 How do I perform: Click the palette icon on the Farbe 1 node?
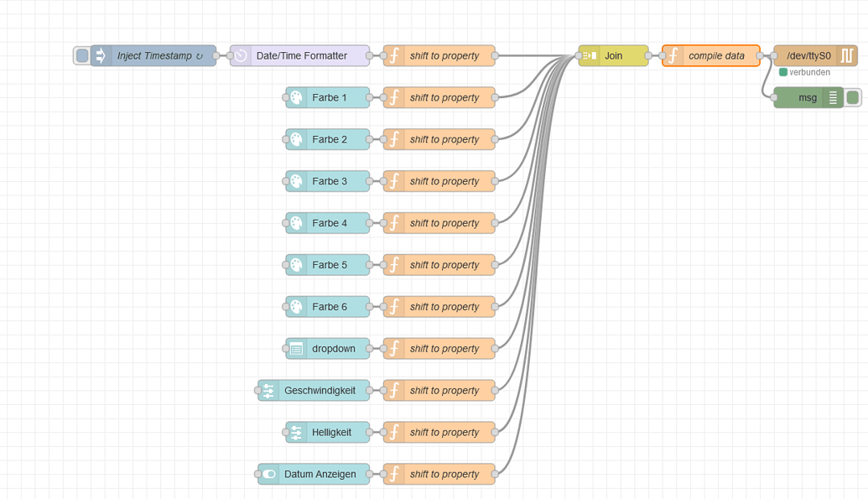coord(297,97)
